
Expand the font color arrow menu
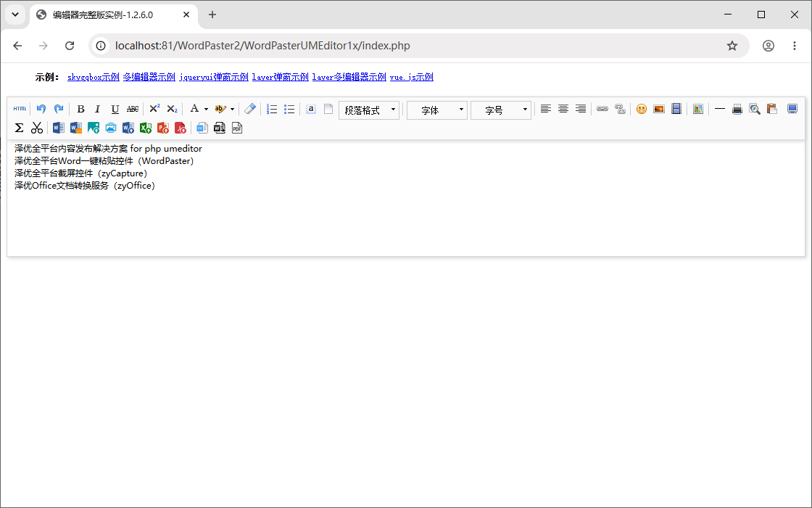pos(206,110)
